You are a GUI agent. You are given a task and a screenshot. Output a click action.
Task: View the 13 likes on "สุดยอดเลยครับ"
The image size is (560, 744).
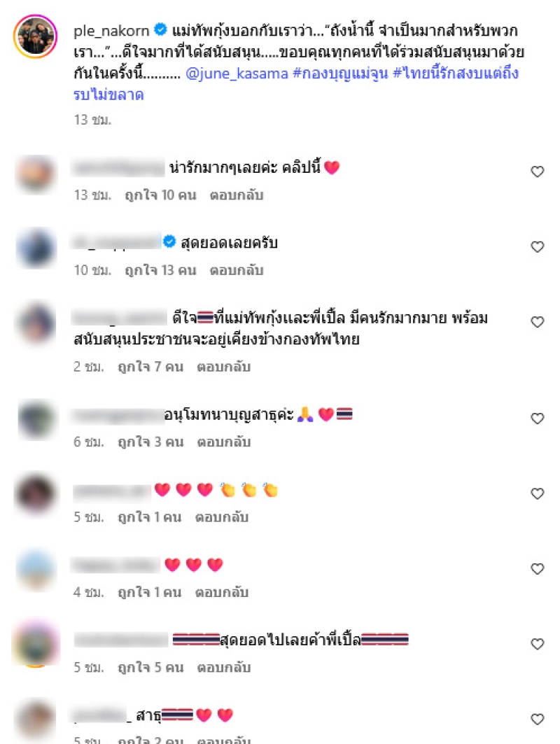tap(160, 270)
